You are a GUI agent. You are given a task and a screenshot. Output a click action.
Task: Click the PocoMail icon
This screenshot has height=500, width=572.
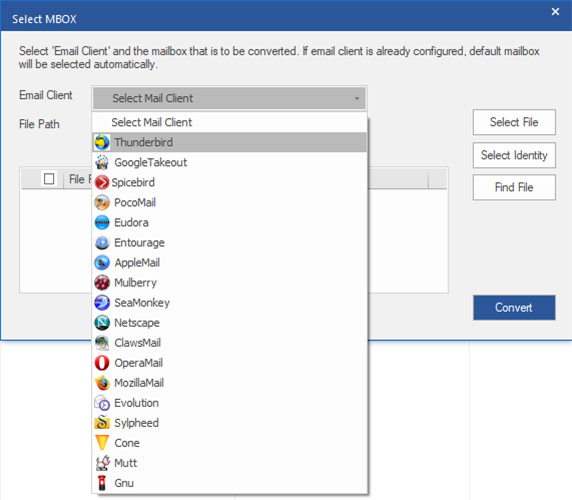pos(102,202)
